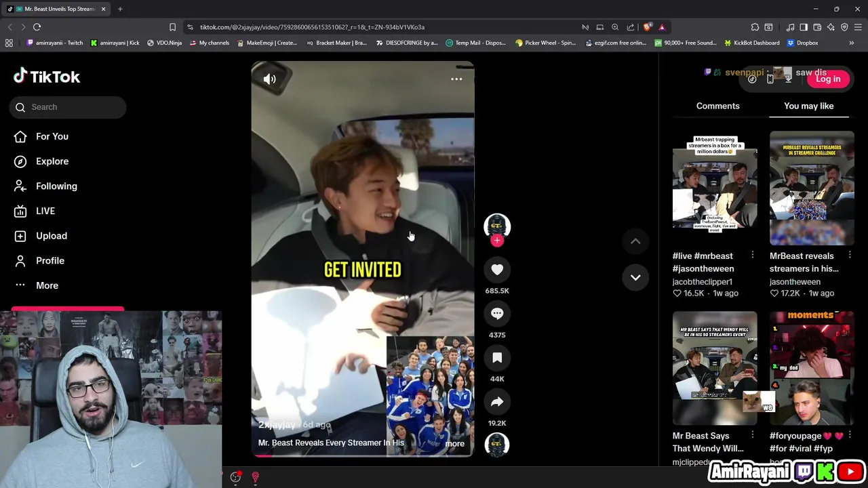
Task: Expand the caption by clicking "more"
Action: pyautogui.click(x=454, y=444)
